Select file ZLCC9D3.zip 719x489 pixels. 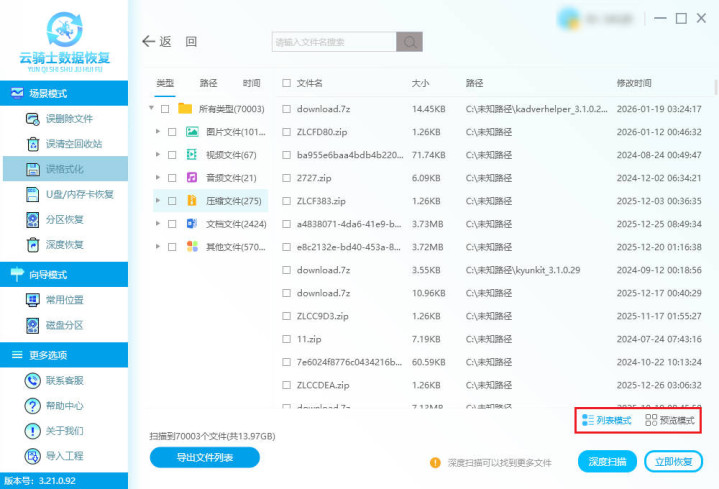click(x=492, y=316)
